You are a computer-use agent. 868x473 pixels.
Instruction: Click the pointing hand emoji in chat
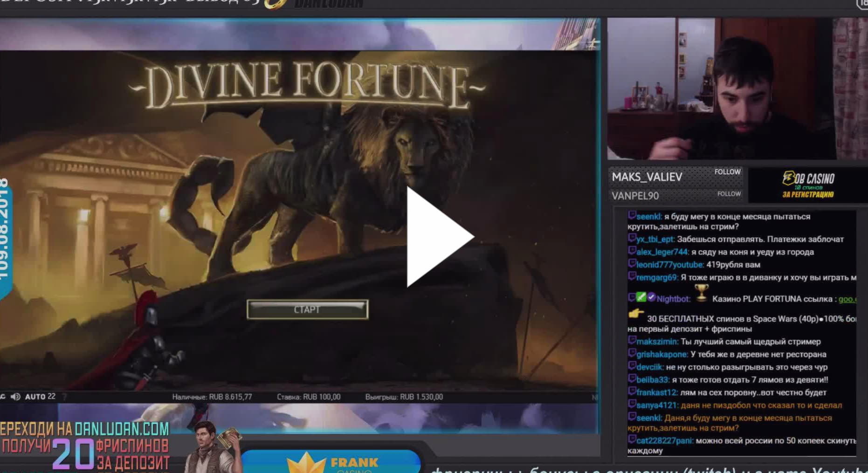click(636, 314)
